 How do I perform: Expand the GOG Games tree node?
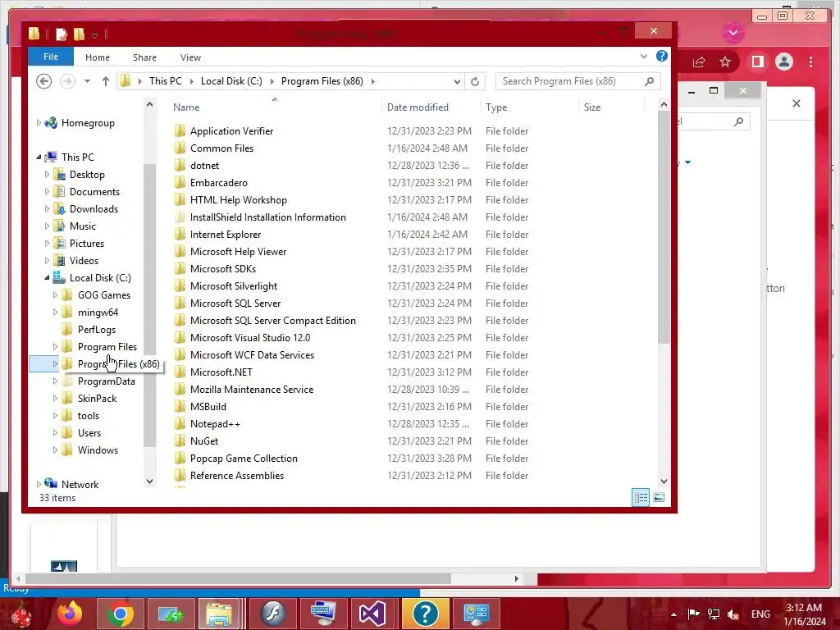pos(55,294)
